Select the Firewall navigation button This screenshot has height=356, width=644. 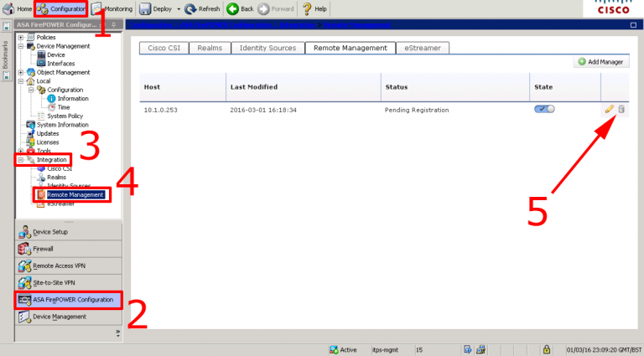pos(69,249)
